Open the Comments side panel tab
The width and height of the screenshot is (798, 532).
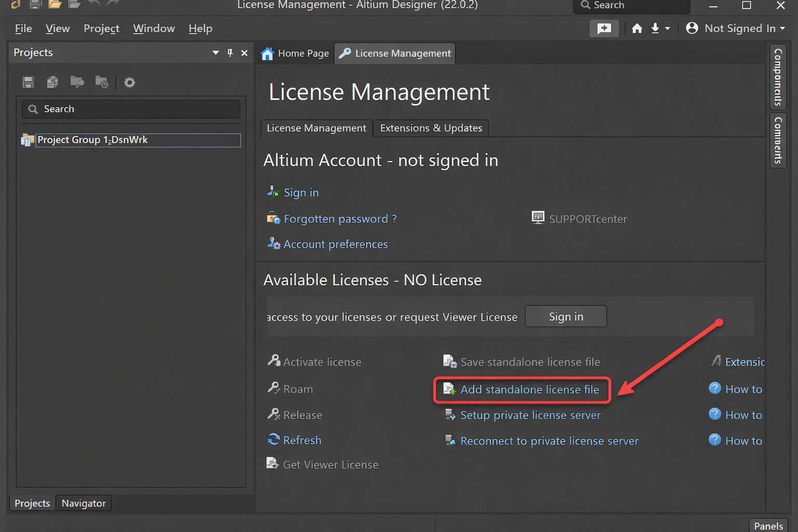(x=778, y=140)
